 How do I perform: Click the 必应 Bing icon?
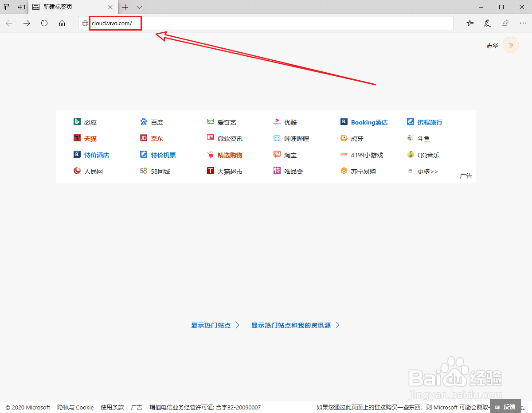pos(77,122)
